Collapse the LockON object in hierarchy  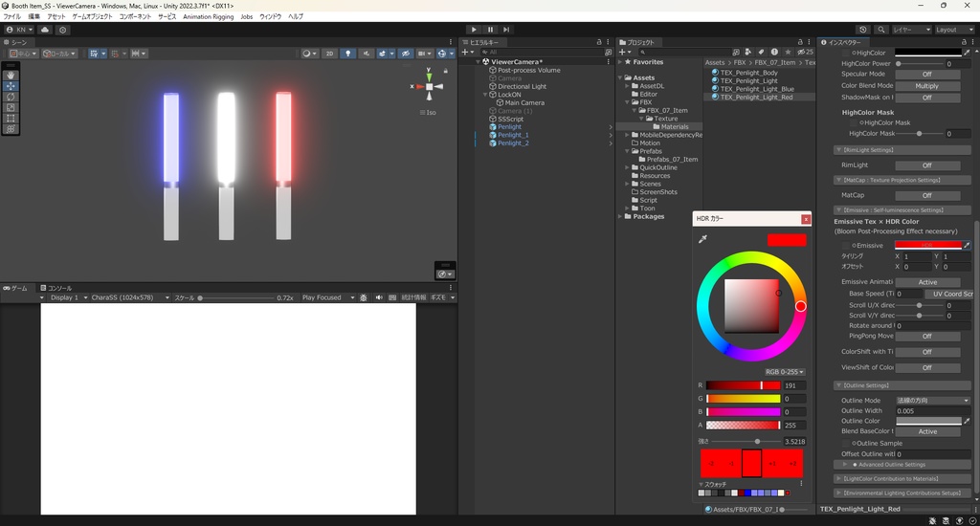(x=485, y=95)
